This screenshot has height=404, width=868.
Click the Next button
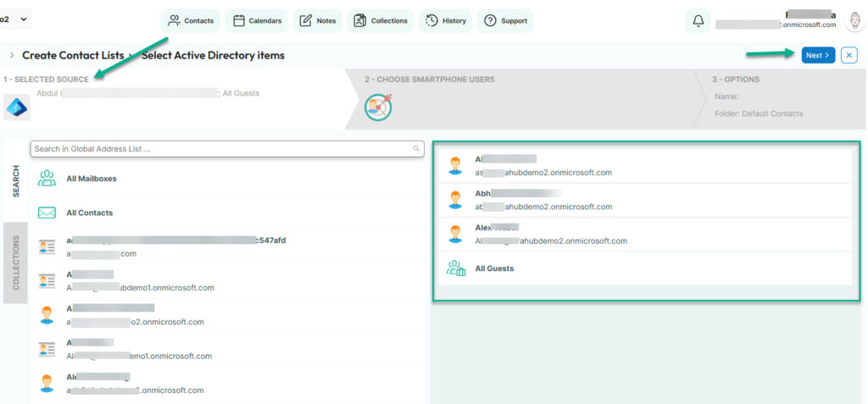818,55
